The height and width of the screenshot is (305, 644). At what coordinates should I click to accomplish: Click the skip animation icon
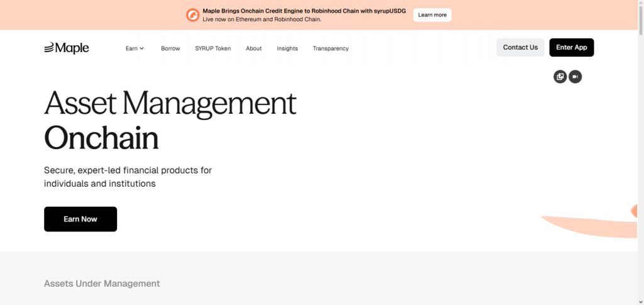[575, 76]
